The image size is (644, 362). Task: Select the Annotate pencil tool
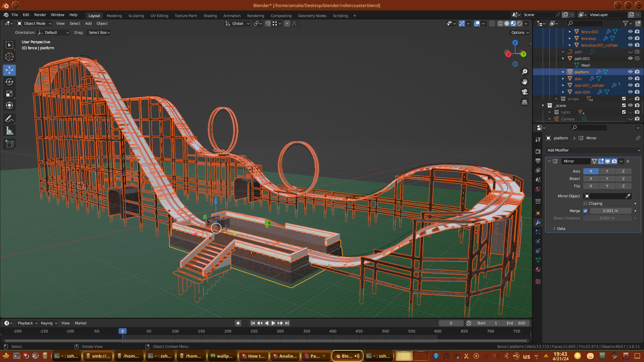pos(9,119)
